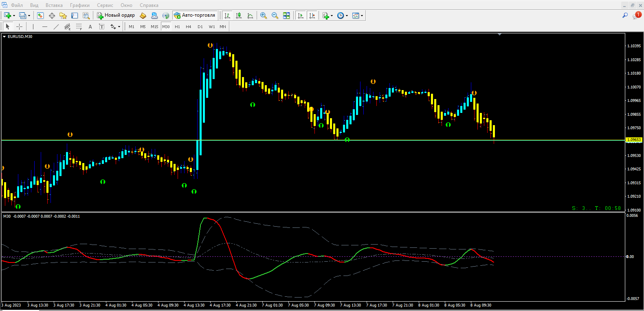
Task: Switch timeframe to H4
Action: (188, 26)
